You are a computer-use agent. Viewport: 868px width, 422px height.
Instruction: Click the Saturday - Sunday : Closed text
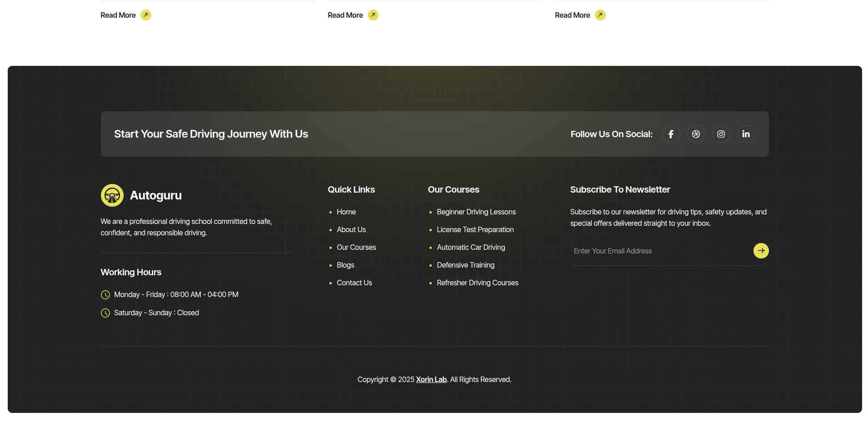point(156,313)
